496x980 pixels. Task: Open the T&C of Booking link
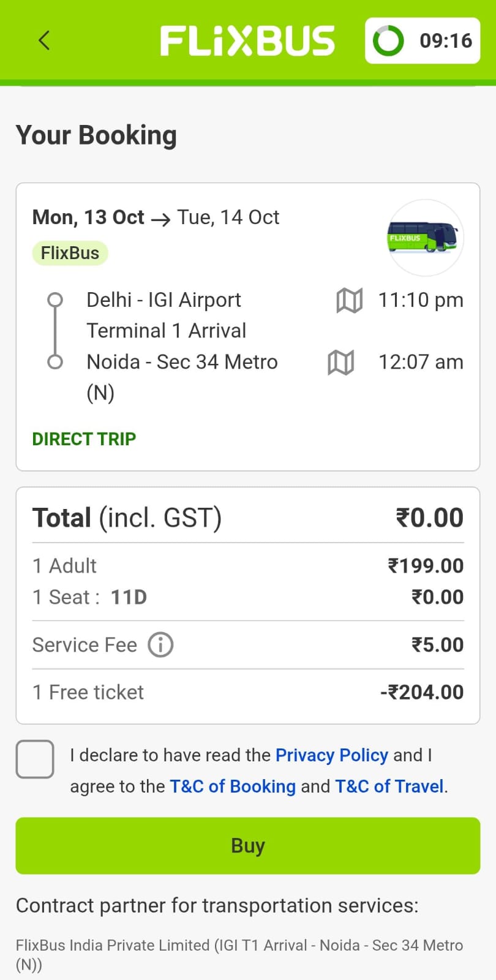coord(233,786)
